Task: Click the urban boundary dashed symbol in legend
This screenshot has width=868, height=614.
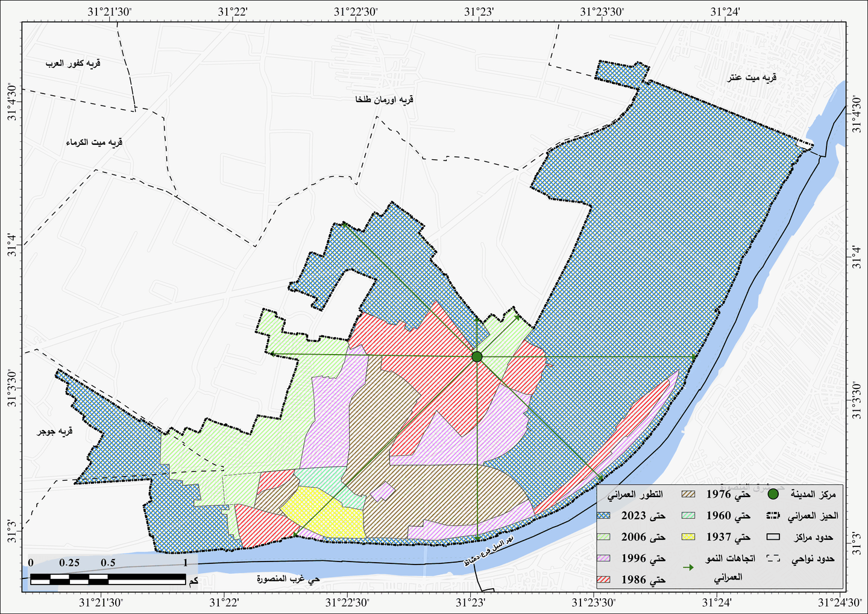Action: coord(774,516)
